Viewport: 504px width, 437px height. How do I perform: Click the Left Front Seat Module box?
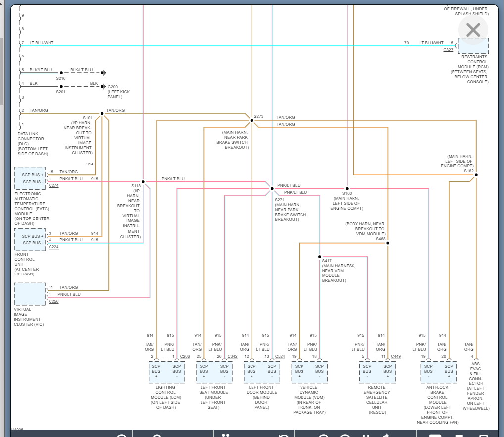214,373
